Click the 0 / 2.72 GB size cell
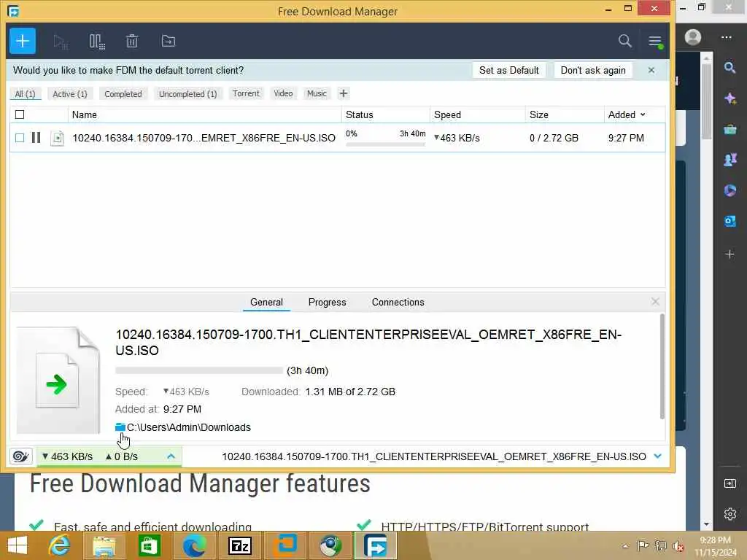This screenshot has width=747, height=560. click(x=554, y=138)
